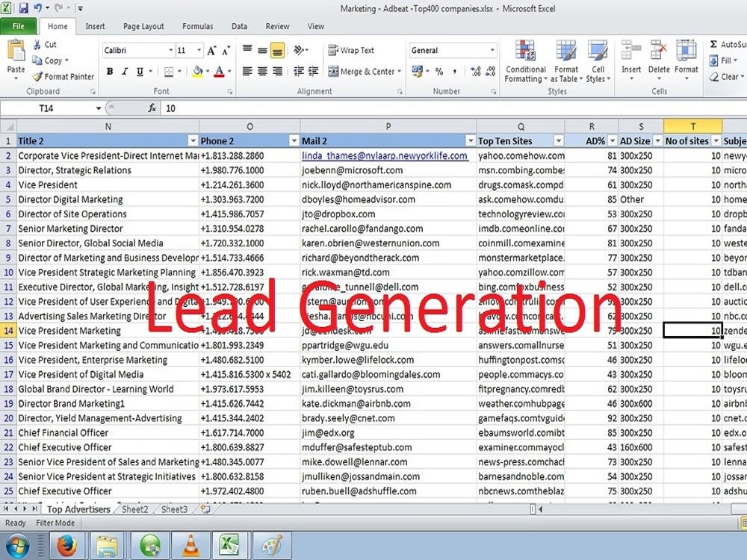Viewport: 747px width, 560px height.
Task: Click Increase Indent icon
Action: tap(314, 72)
